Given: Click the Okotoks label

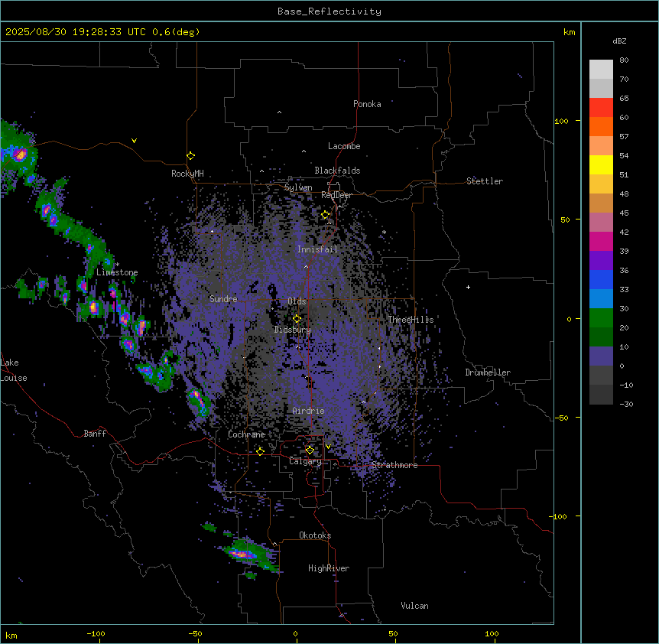Looking at the screenshot, I should [x=315, y=535].
